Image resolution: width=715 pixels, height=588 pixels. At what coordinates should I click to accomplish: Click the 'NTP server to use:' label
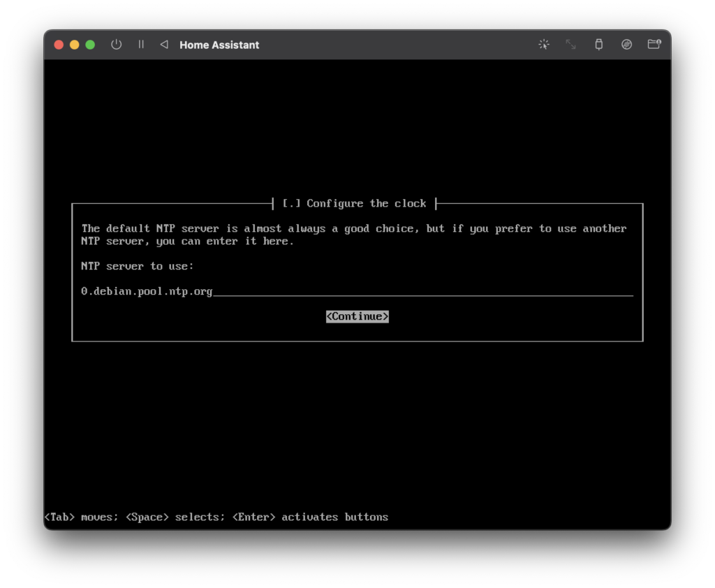tap(138, 266)
